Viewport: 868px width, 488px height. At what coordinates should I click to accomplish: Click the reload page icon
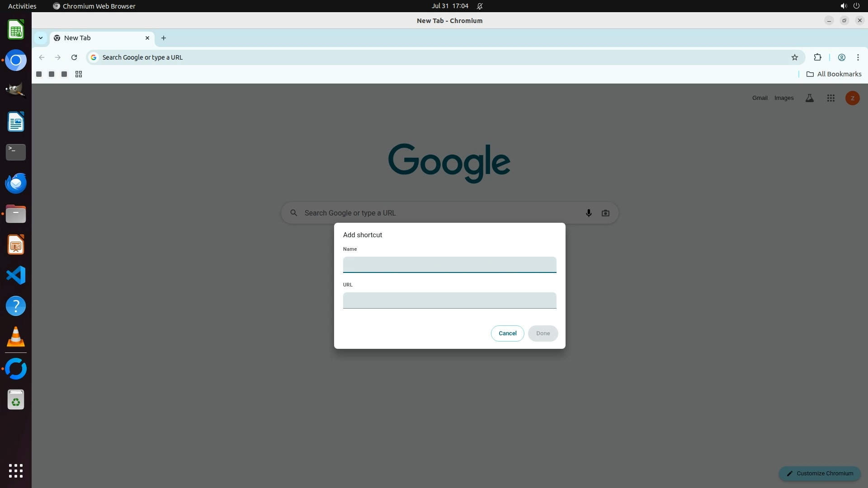click(x=74, y=57)
